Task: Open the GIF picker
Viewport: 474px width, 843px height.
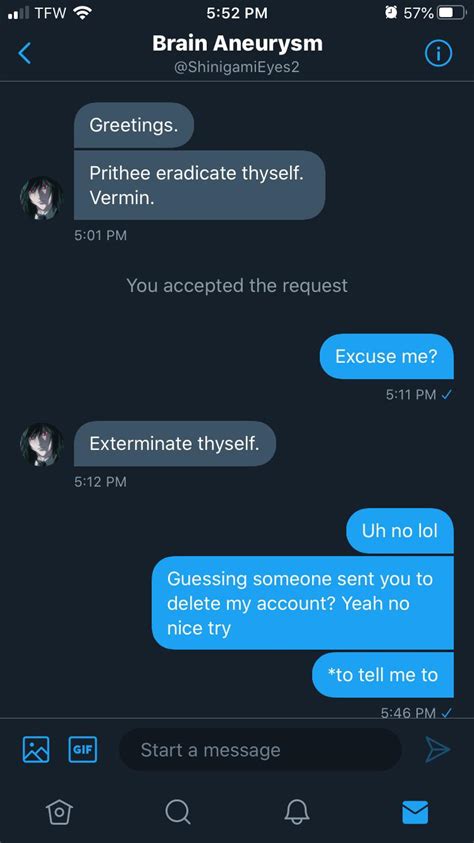Action: coord(83,749)
